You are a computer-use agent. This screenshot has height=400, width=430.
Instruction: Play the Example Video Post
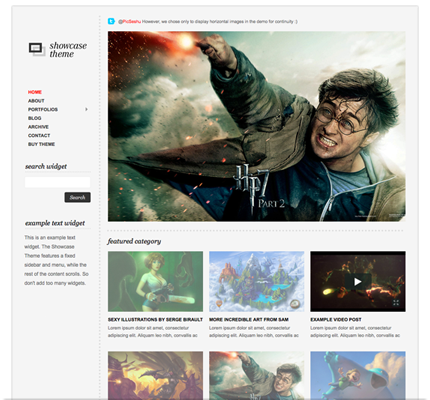pos(358,282)
